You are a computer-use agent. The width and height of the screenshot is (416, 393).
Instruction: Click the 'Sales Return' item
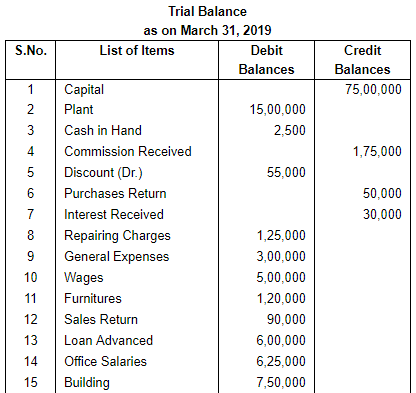point(101,319)
